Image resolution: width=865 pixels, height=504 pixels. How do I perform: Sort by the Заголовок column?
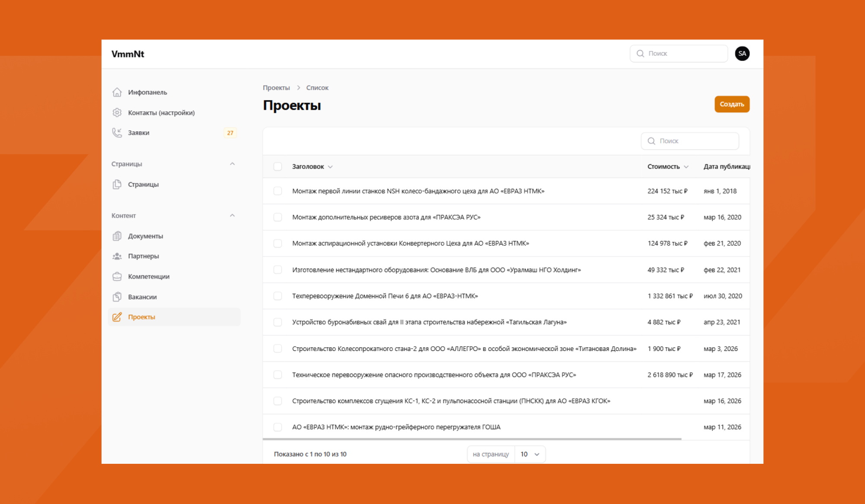point(312,166)
